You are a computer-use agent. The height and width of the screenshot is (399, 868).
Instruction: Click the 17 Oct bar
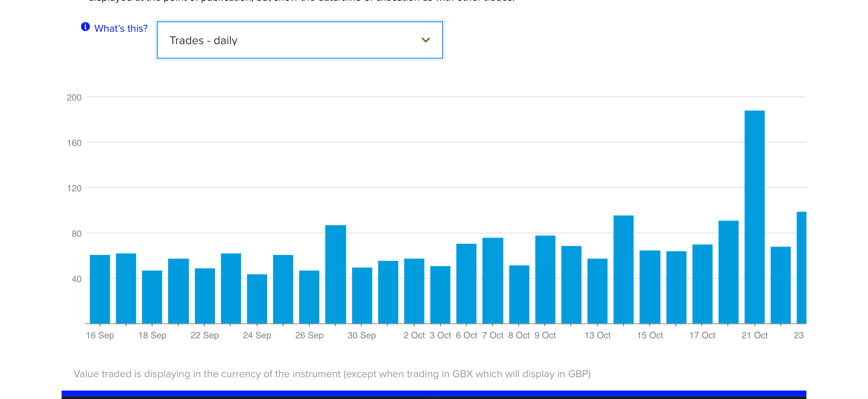[702, 284]
